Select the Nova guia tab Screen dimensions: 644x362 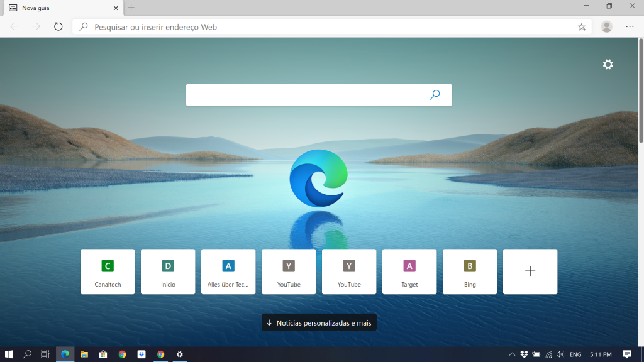point(64,8)
